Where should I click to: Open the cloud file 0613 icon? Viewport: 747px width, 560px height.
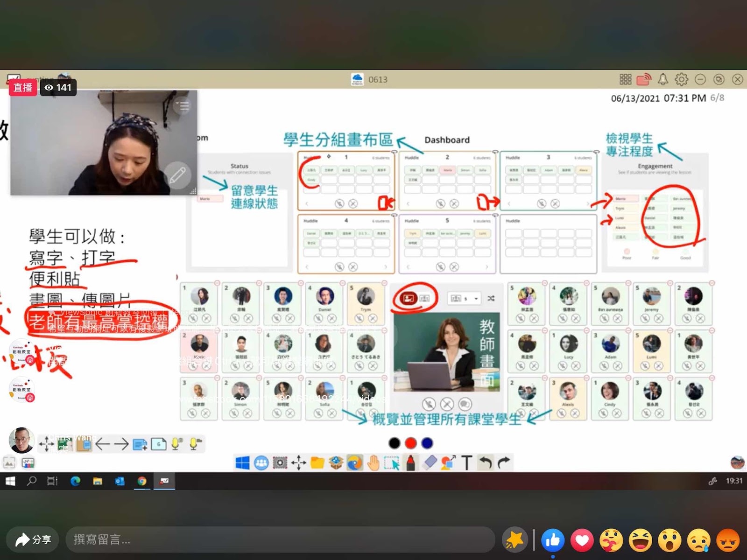[x=357, y=79]
